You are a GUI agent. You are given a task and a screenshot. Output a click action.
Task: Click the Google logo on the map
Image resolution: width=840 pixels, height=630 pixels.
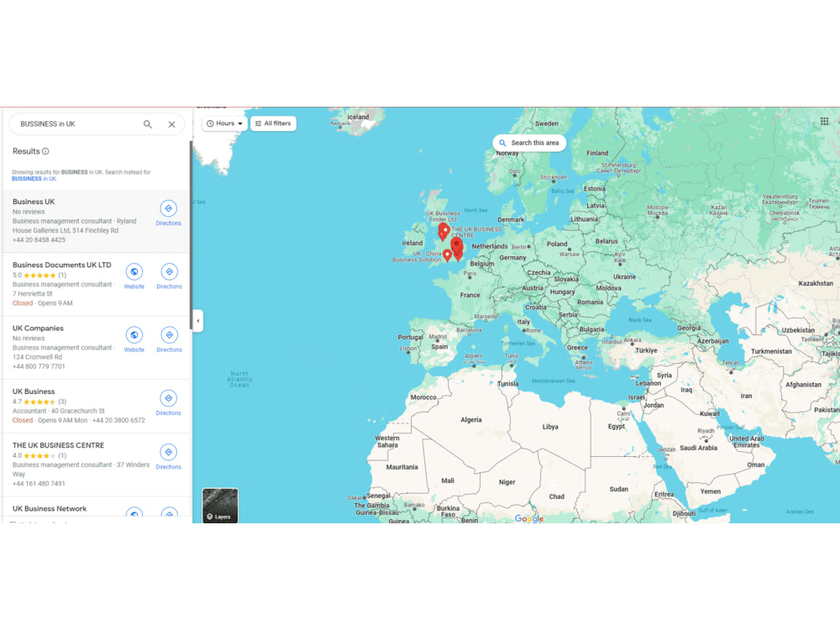(528, 518)
